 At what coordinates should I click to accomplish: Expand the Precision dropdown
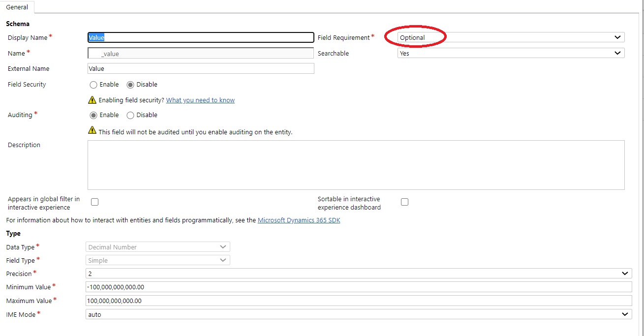pos(359,274)
